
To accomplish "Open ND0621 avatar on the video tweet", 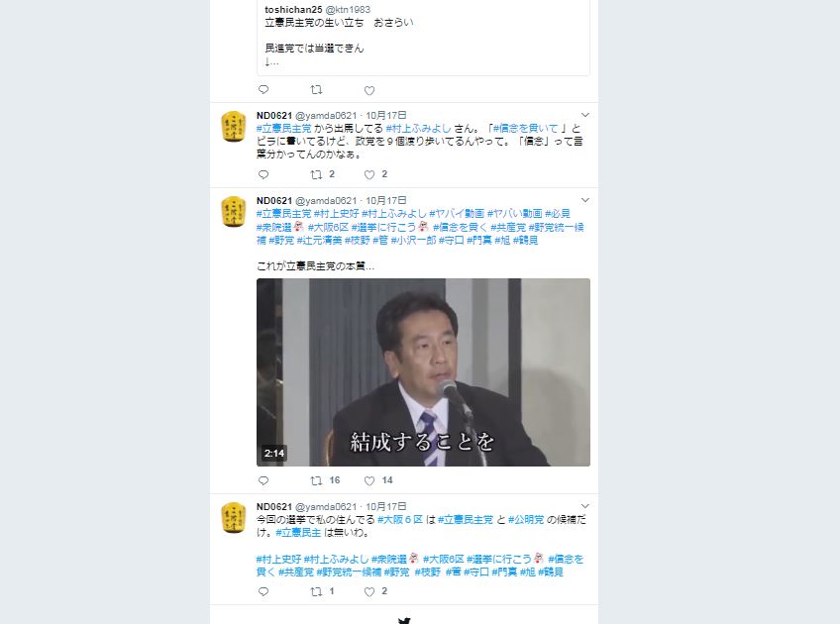I will point(234,212).
